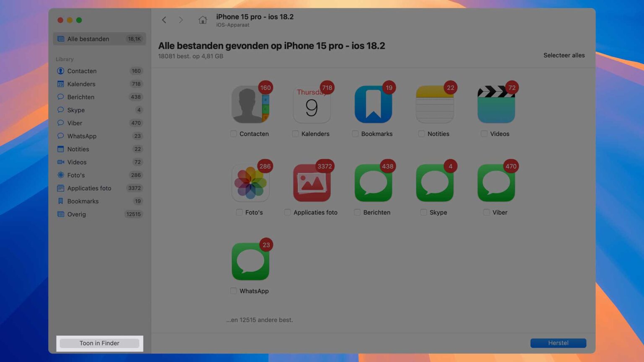The width and height of the screenshot is (644, 362).
Task: Open the Foto's photos icon
Action: coord(250,183)
